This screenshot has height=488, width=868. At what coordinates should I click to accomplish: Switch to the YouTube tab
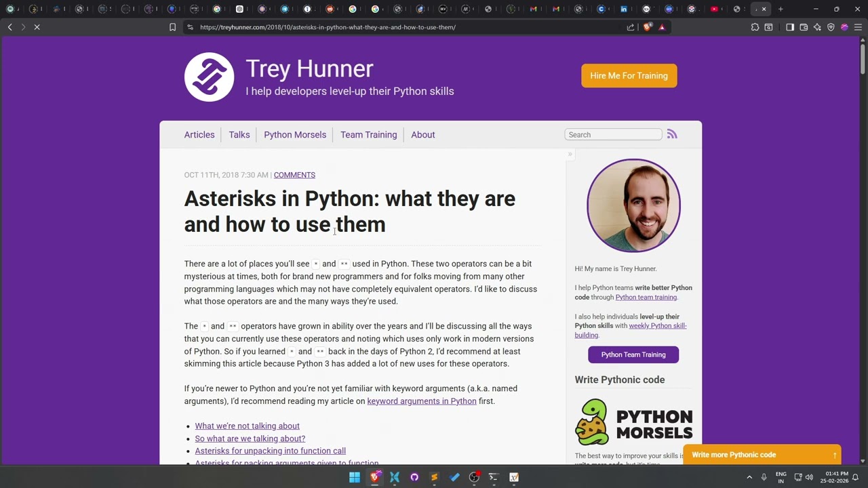tap(714, 9)
